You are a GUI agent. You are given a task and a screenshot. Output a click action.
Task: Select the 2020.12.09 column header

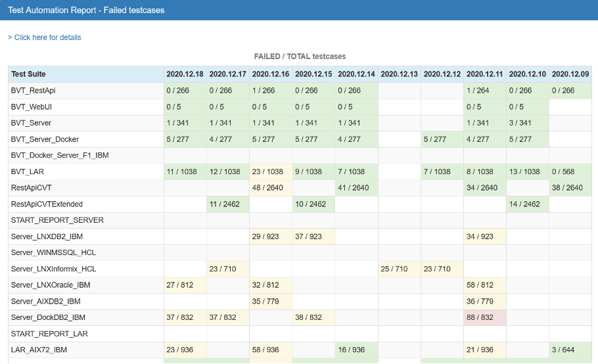pos(570,74)
